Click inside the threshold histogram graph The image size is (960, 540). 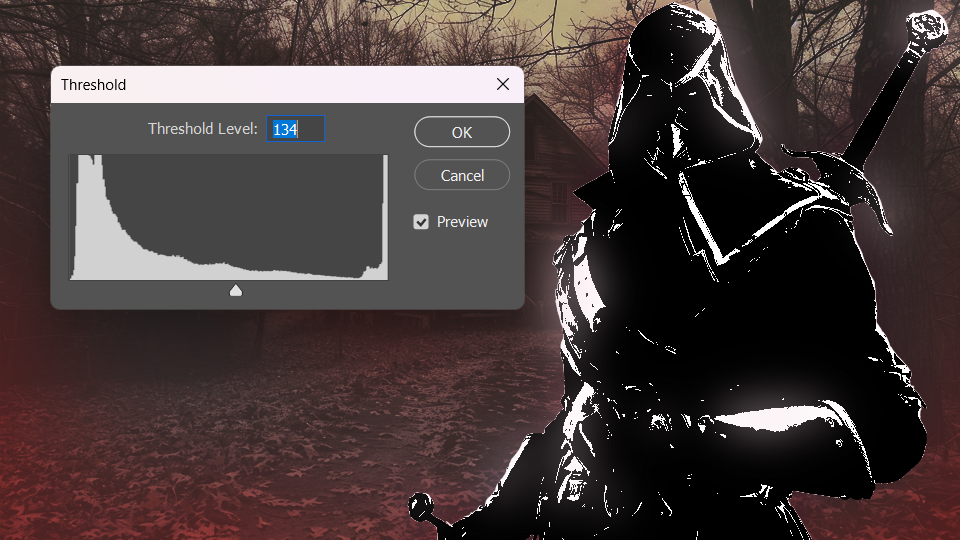(228, 217)
